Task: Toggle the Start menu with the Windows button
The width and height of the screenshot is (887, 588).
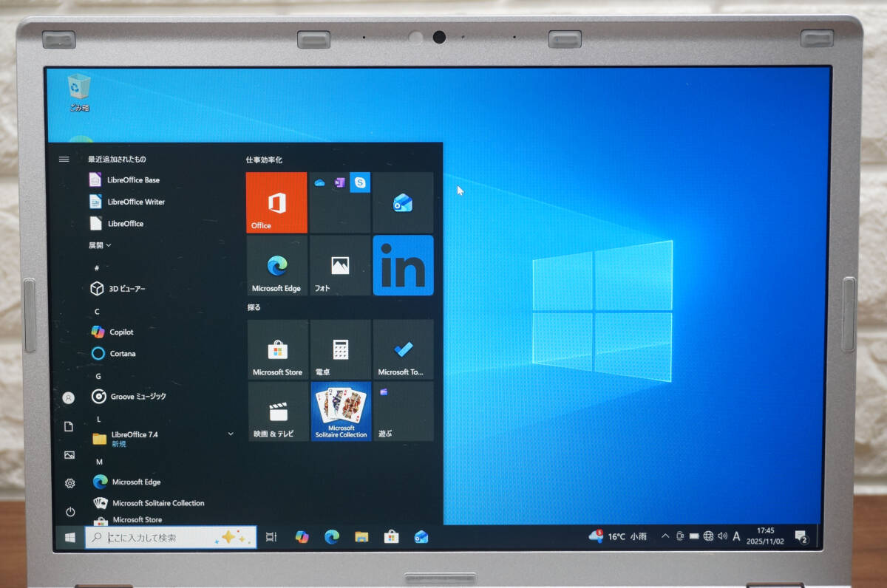Action: tap(70, 537)
